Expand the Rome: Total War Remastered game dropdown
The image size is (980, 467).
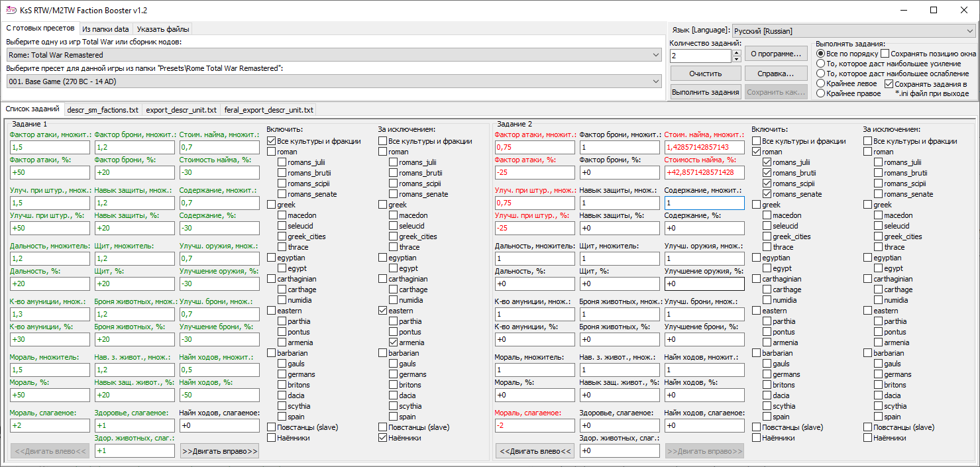tap(334, 55)
